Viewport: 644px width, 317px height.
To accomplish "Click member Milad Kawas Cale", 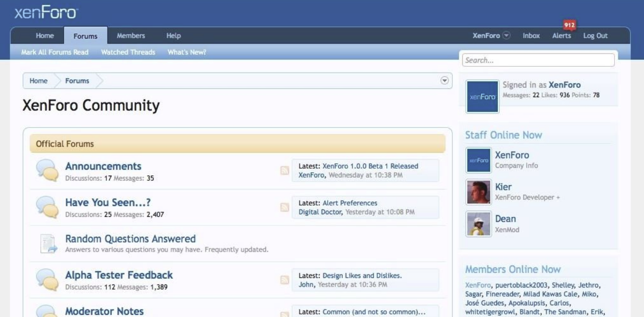I will [x=550, y=294].
